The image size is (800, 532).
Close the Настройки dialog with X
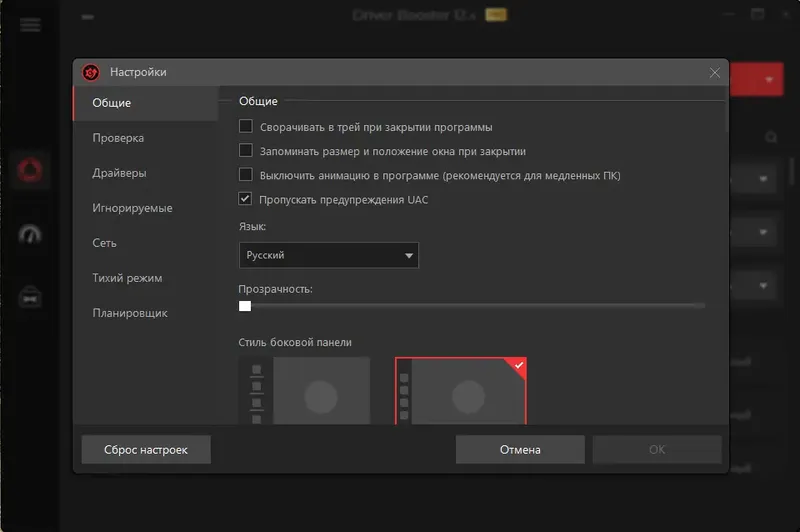coord(714,73)
